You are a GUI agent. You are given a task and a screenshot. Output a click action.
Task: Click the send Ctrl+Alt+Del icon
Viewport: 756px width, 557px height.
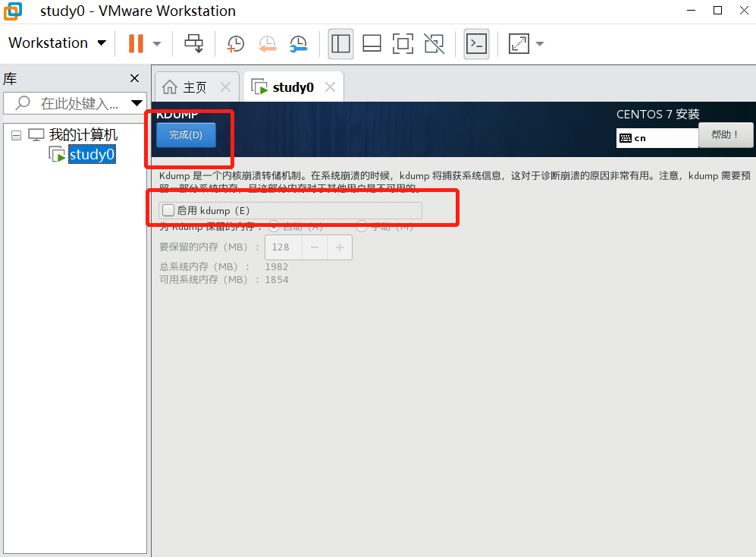coord(194,43)
